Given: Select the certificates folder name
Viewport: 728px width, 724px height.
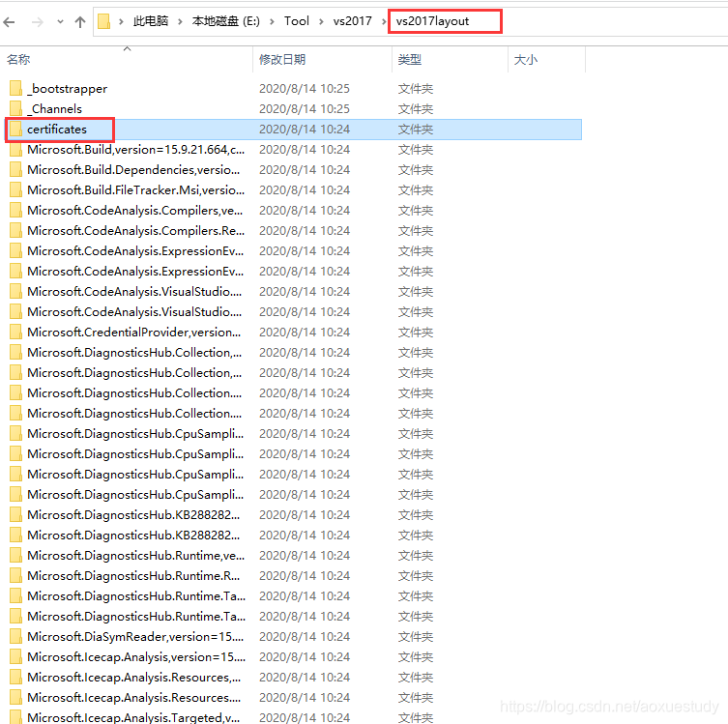Looking at the screenshot, I should (x=57, y=129).
